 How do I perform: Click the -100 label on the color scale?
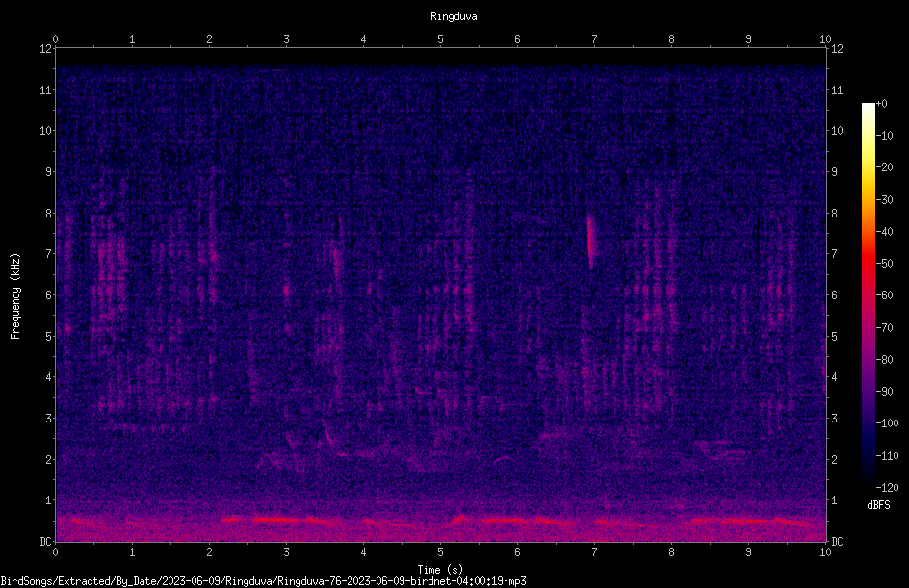coord(887,423)
